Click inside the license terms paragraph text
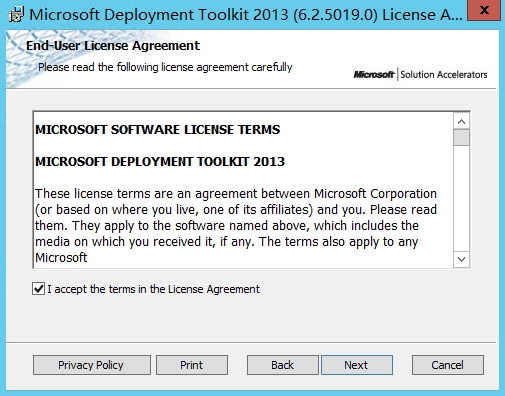This screenshot has width=505, height=396. pyautogui.click(x=236, y=225)
